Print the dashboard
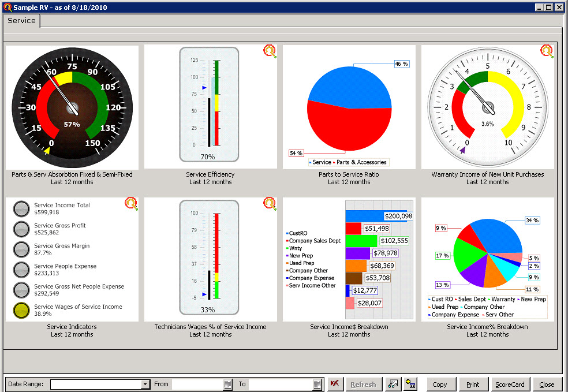568x392 pixels. [x=473, y=384]
